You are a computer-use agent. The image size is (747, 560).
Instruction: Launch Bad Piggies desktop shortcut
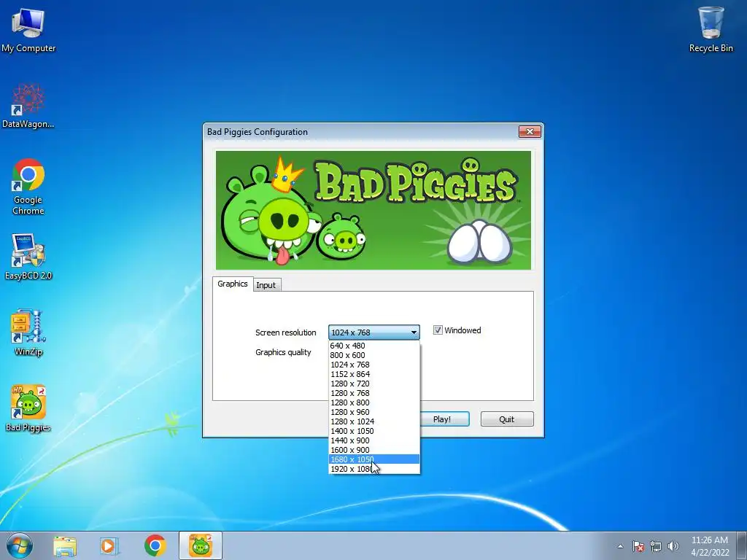click(x=28, y=408)
